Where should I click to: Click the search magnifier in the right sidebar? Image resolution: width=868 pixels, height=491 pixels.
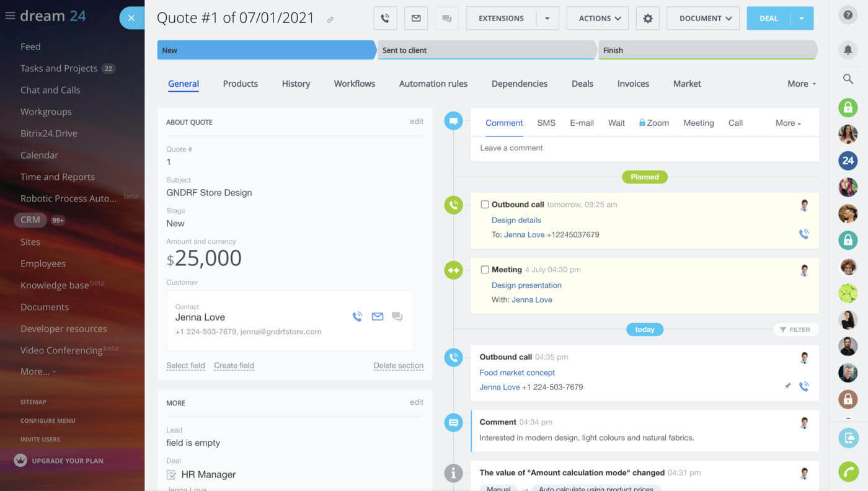(x=848, y=79)
